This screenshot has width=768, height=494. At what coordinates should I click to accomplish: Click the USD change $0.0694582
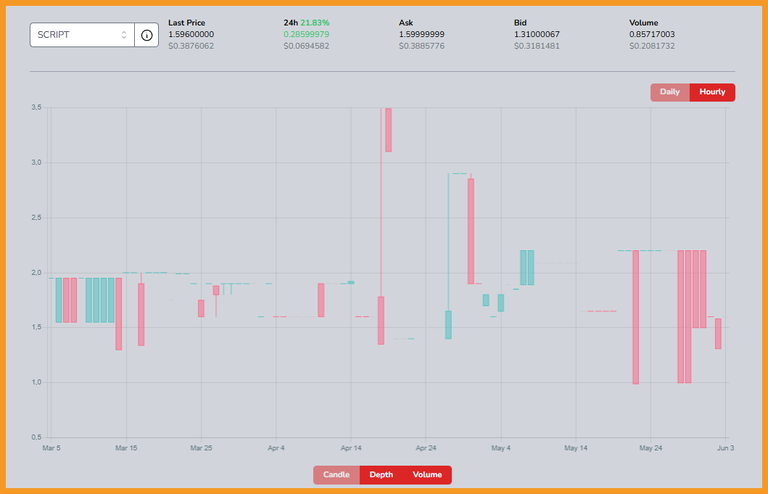pyautogui.click(x=306, y=46)
